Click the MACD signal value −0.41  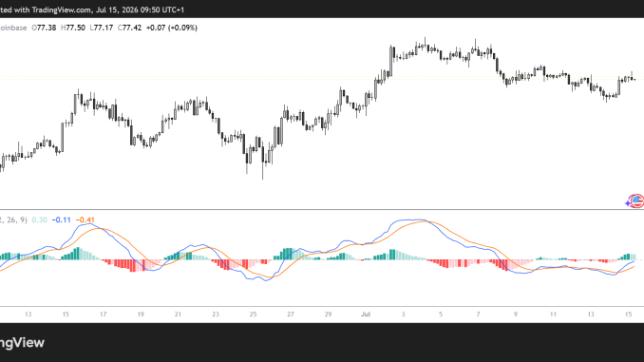click(x=85, y=219)
